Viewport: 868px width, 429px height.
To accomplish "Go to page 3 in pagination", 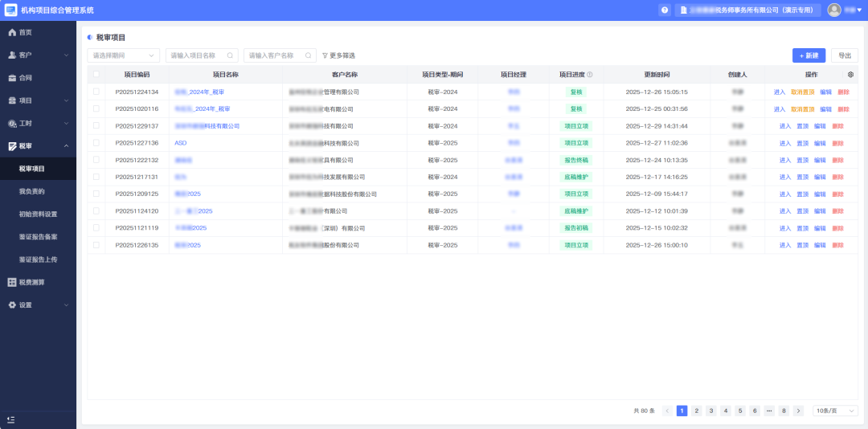I will 710,411.
